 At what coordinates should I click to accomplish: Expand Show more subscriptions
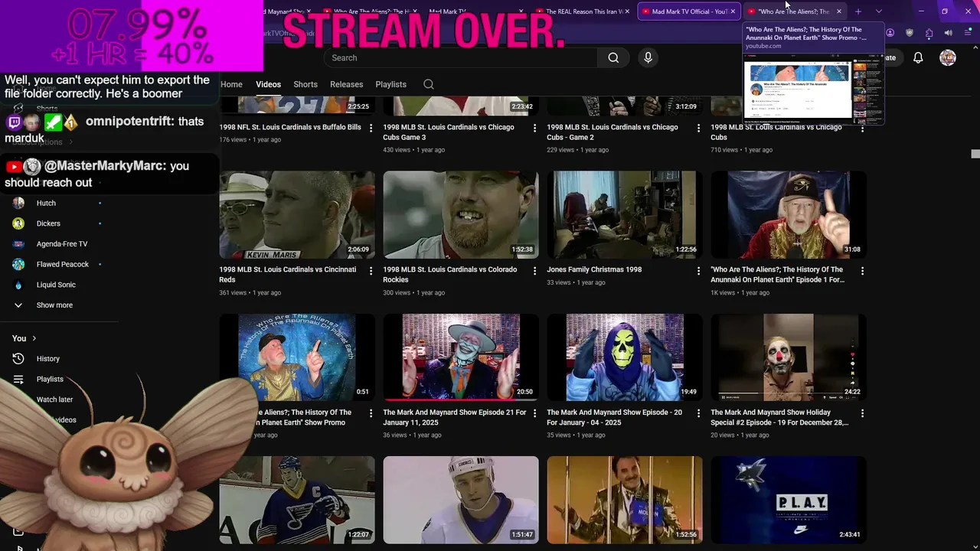(x=54, y=305)
